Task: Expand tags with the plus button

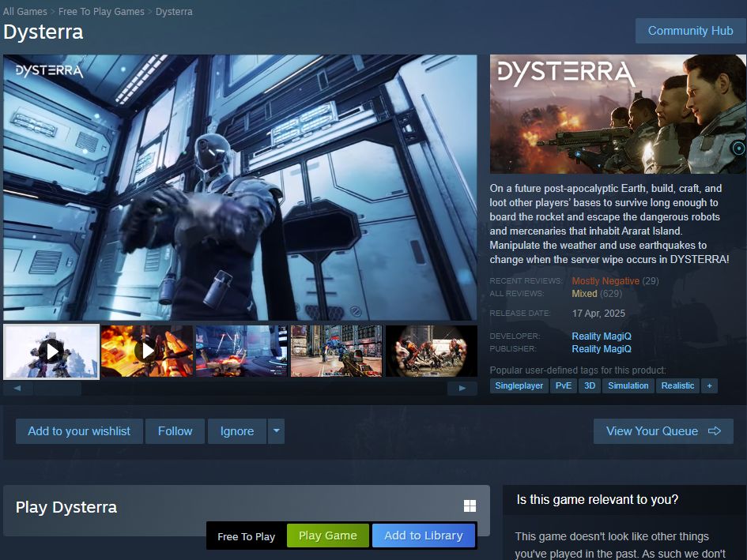Action: (x=709, y=385)
